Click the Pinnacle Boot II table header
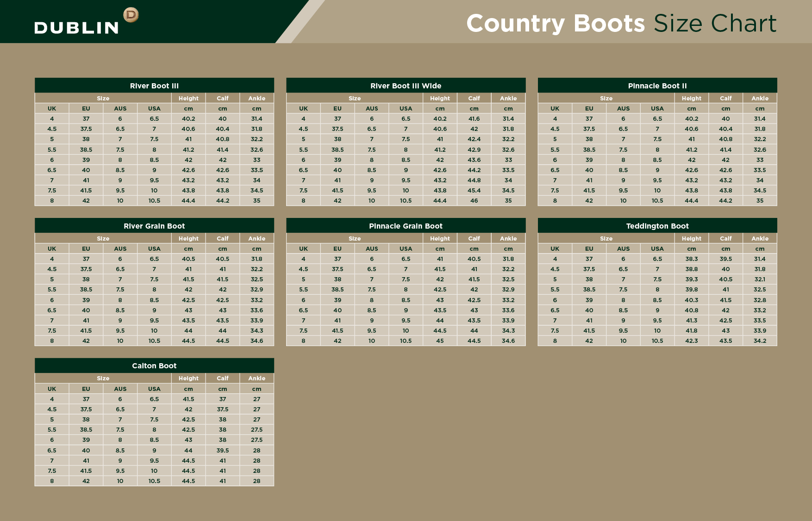 pyautogui.click(x=657, y=86)
